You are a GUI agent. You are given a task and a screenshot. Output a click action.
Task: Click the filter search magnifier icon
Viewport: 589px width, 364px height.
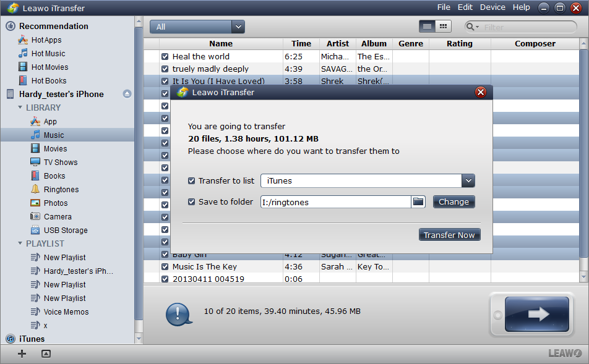pyautogui.click(x=470, y=27)
